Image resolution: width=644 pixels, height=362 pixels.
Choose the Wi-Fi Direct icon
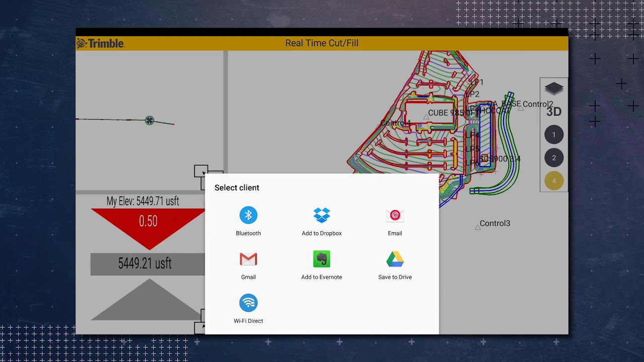click(248, 303)
